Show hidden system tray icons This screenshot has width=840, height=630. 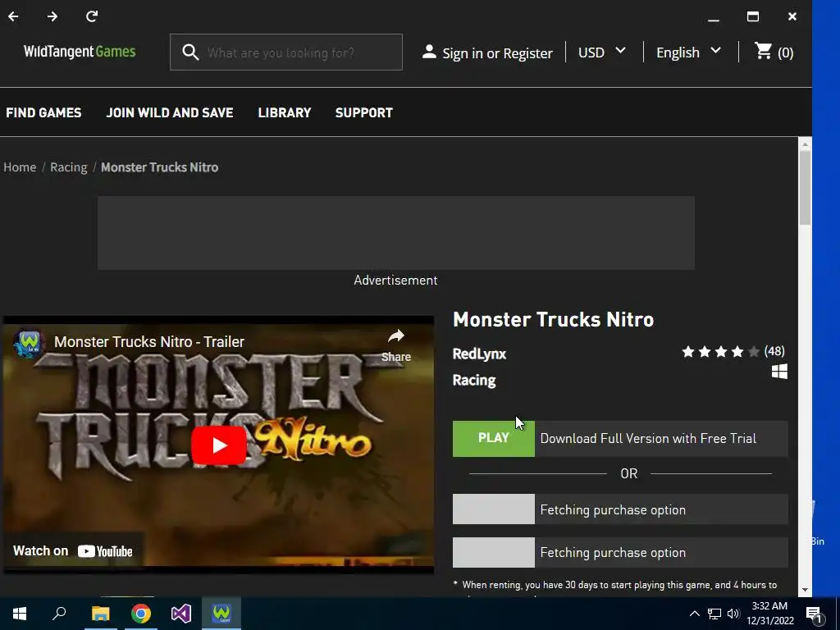tap(694, 614)
